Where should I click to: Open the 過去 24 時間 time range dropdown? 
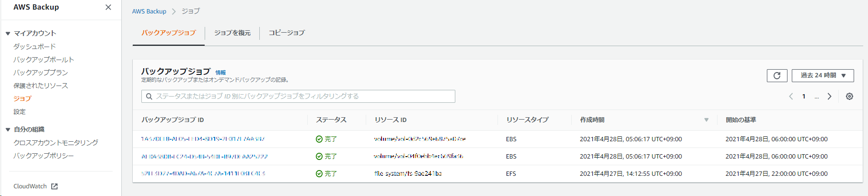[822, 75]
